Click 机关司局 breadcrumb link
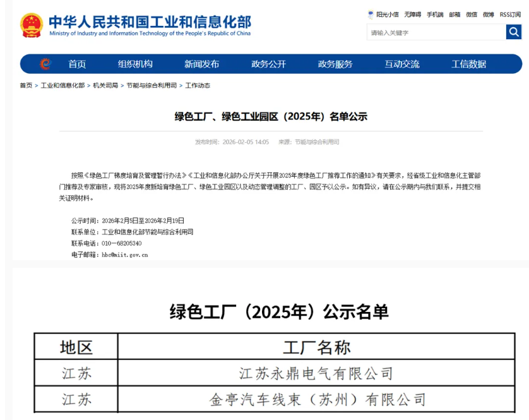The image size is (529, 420). (x=105, y=85)
